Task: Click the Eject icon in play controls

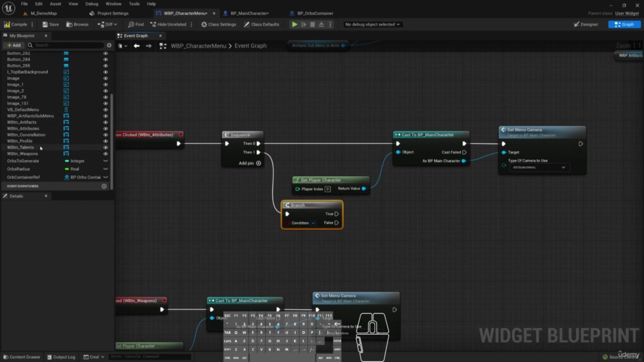Action: [321, 24]
